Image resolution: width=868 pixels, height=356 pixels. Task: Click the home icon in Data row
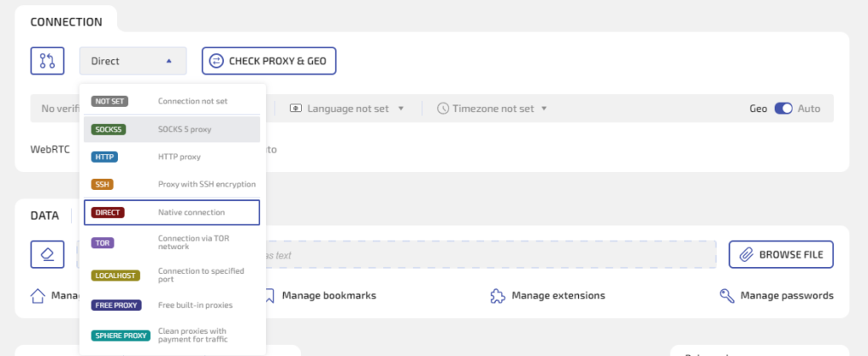pos(37,296)
